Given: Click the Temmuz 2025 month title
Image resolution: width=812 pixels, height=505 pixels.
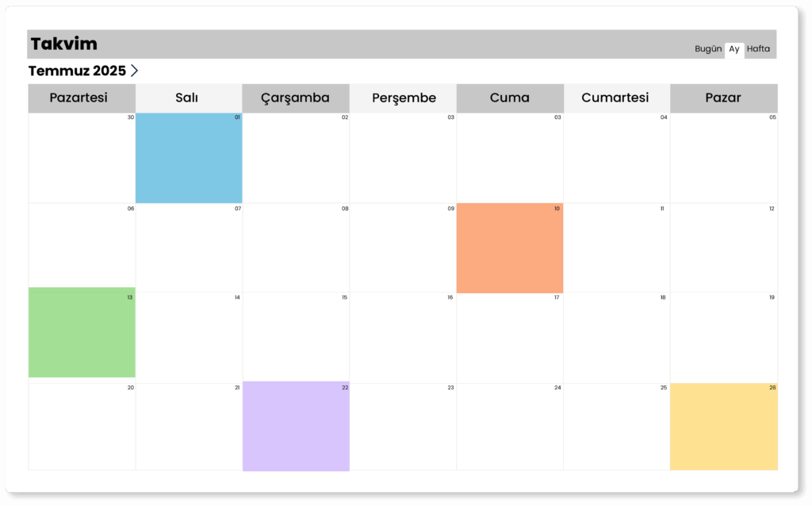Looking at the screenshot, I should click(x=77, y=71).
